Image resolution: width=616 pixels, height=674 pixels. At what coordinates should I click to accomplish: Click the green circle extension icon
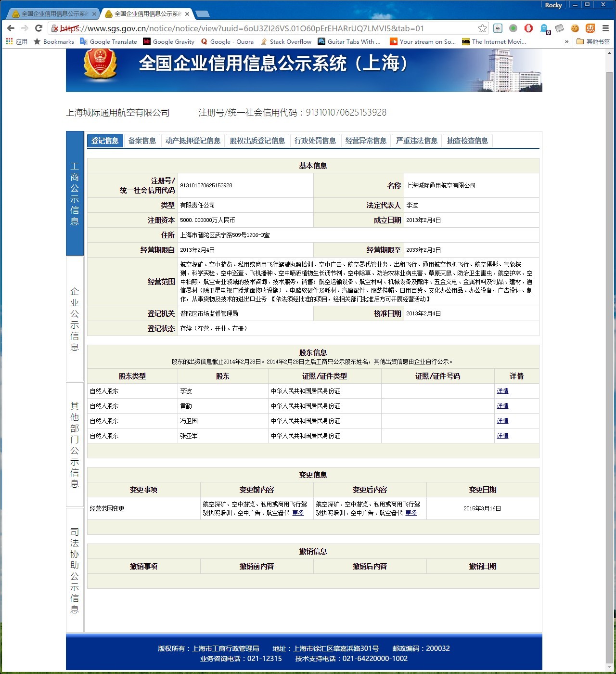tap(513, 28)
